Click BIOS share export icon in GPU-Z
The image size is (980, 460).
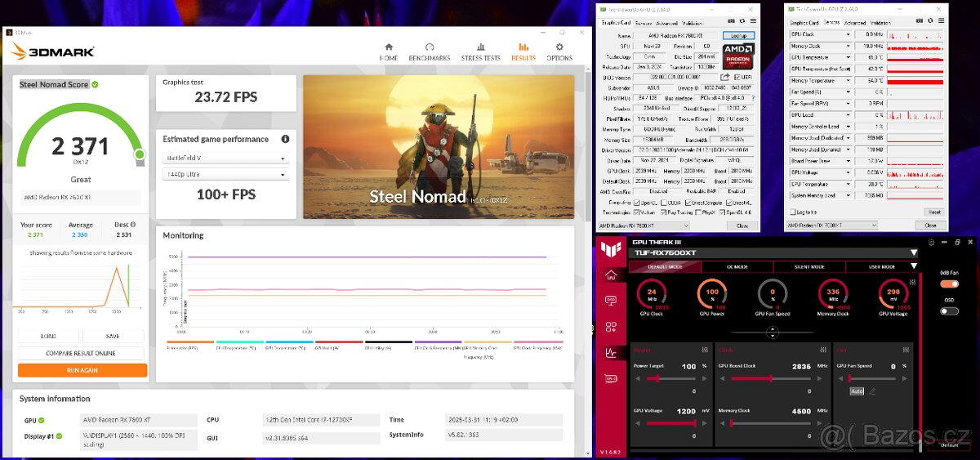(x=724, y=77)
